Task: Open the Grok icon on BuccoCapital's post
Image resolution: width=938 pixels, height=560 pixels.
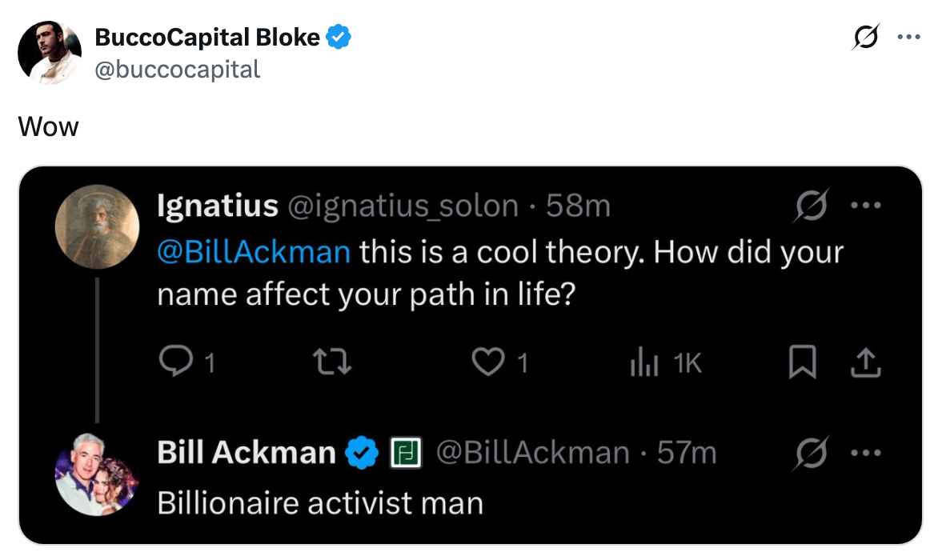Action: pos(866,37)
